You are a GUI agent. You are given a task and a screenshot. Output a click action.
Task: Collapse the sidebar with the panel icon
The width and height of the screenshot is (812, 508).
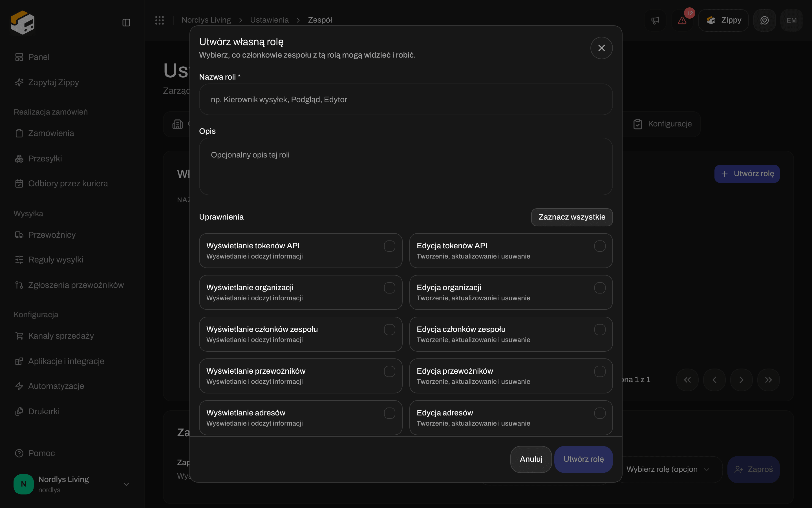(x=126, y=23)
